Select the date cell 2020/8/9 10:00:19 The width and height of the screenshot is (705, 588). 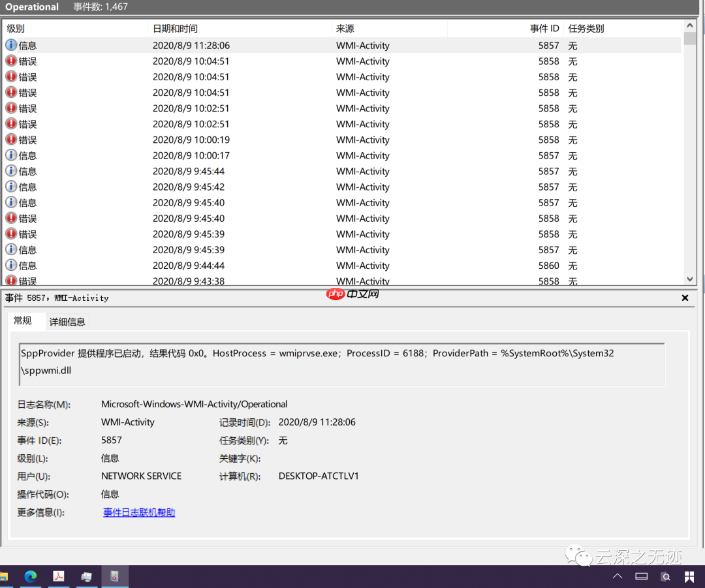coord(191,140)
